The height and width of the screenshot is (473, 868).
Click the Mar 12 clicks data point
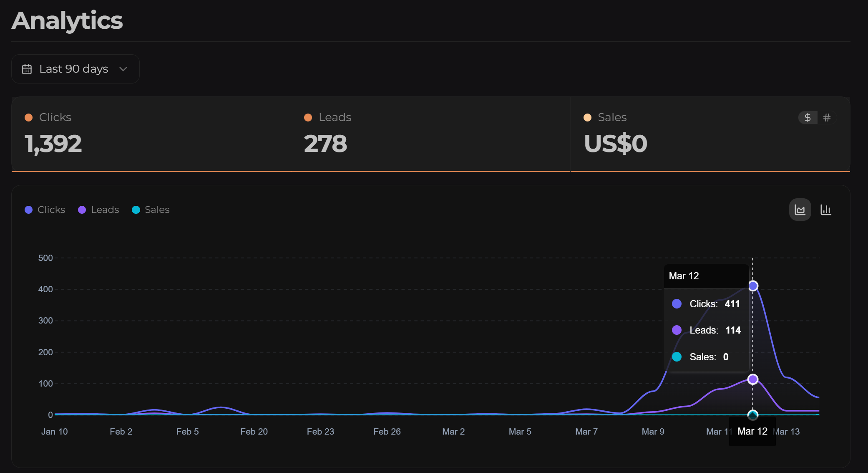[753, 286]
